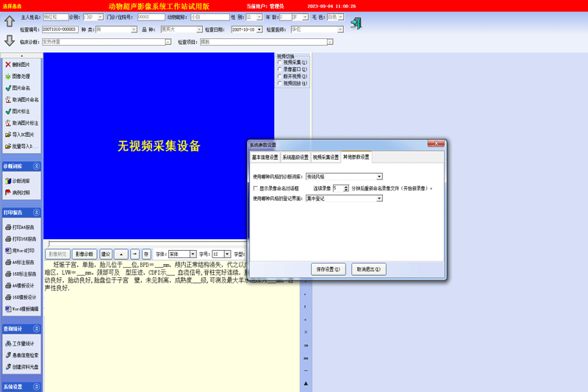This screenshot has width=588, height=392.
Task: Close the 系统参数设置 dialog
Action: (436, 143)
